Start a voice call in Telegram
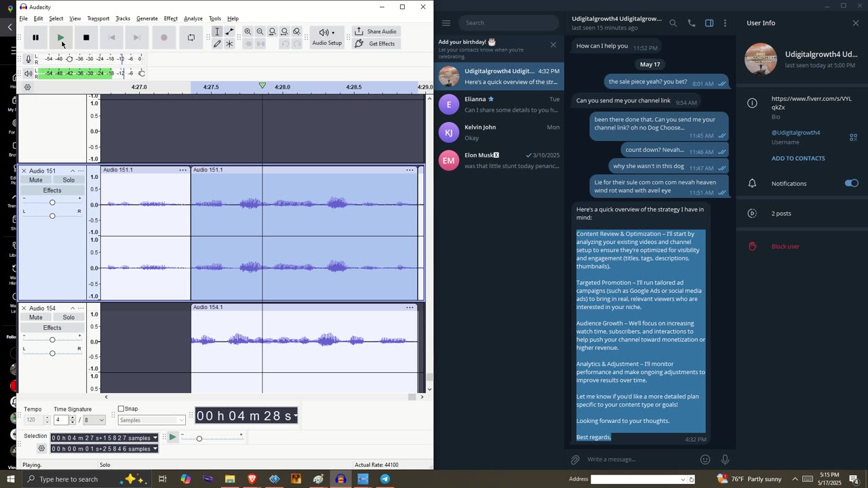This screenshot has width=868, height=488. click(692, 23)
